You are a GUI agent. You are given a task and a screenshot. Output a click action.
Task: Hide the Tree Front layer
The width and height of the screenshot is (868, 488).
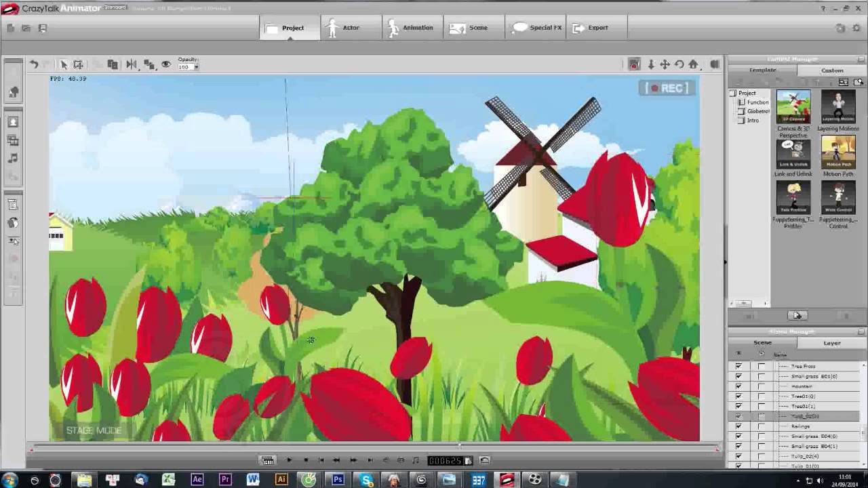pyautogui.click(x=738, y=366)
